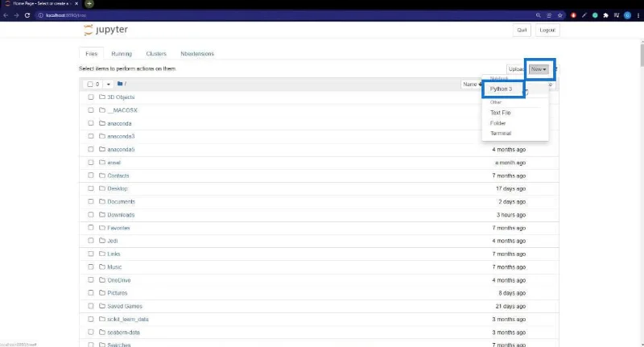
Task: Open the Extensions puzzle-piece menu
Action: pos(605,15)
